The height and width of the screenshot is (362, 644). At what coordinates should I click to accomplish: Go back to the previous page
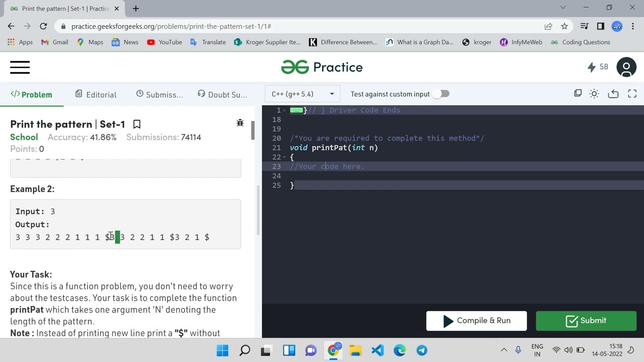(x=11, y=26)
